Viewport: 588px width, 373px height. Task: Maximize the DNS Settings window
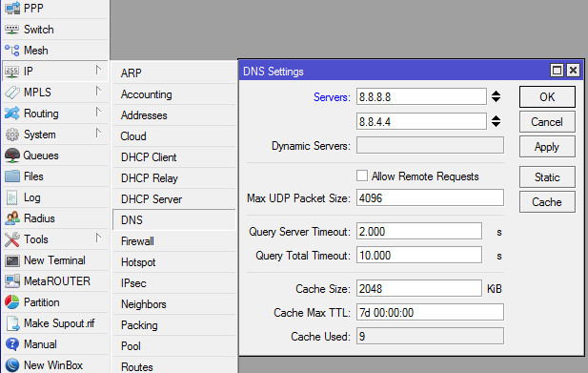(557, 71)
